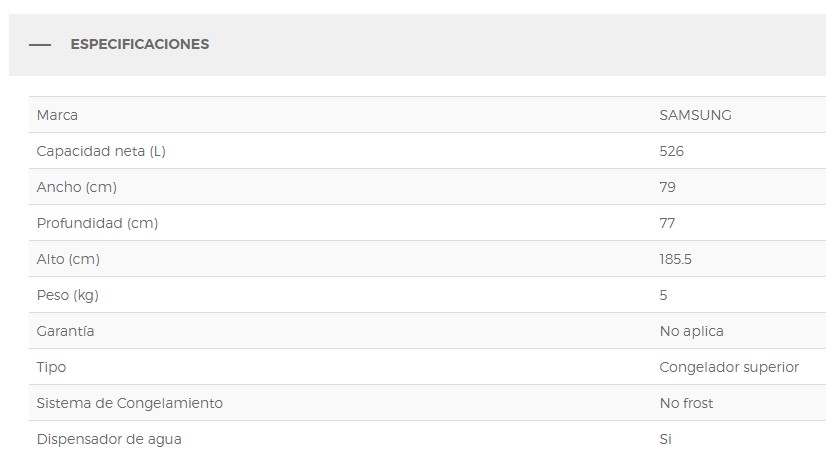Viewport: 826px width, 454px height.
Task: Select the Profundidad (cm) label
Action: [97, 223]
